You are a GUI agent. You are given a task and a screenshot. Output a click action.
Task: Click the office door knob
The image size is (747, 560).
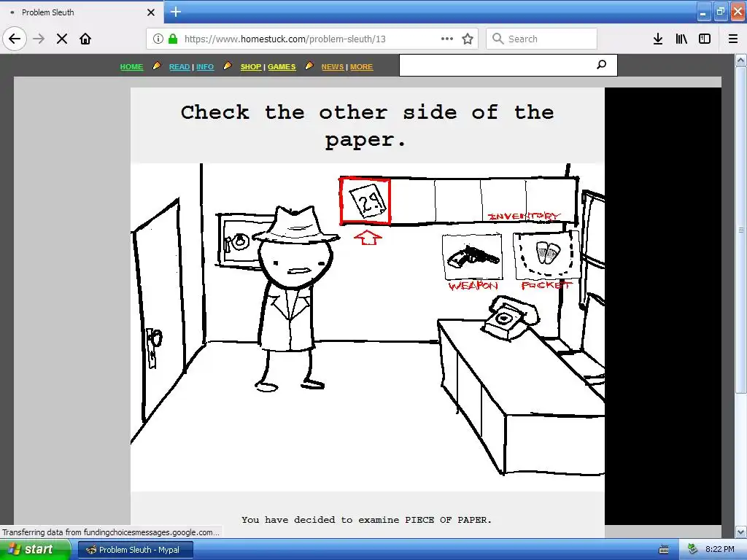pos(155,339)
